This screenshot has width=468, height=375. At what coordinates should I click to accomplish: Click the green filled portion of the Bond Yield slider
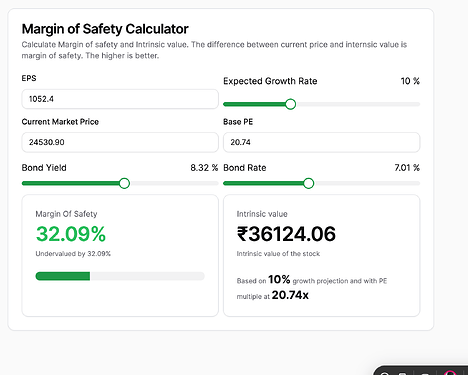point(71,183)
